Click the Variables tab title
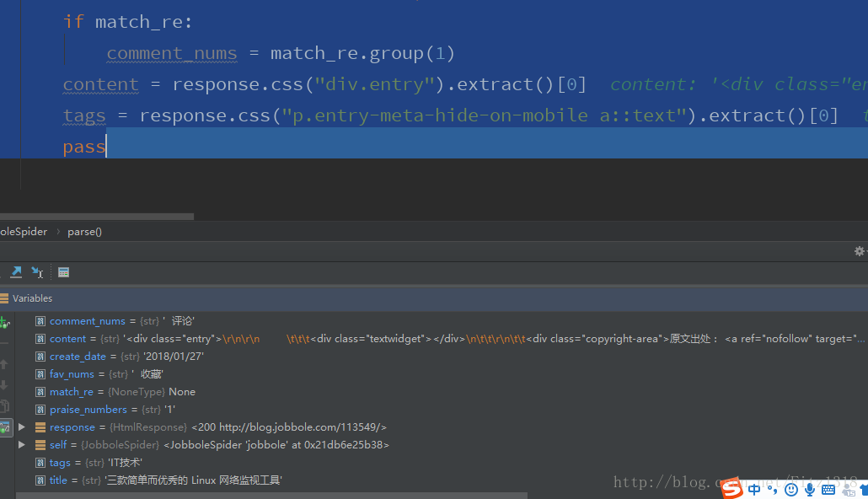868x499 pixels. coord(32,298)
